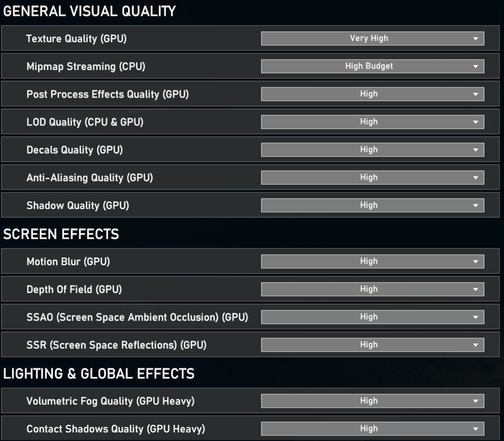This screenshot has width=504, height=441.
Task: Select Anti-Aliasing Quality dropdown
Action: click(373, 177)
